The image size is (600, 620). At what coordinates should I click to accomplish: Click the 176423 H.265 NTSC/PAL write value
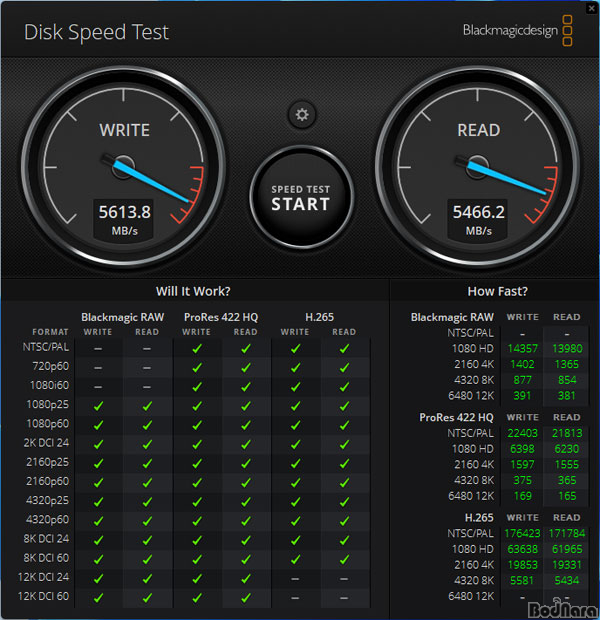click(x=522, y=533)
